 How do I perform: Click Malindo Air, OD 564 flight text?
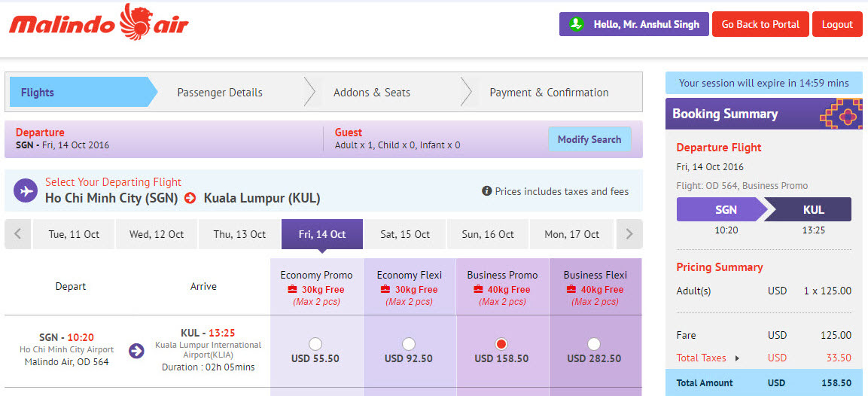pos(66,361)
